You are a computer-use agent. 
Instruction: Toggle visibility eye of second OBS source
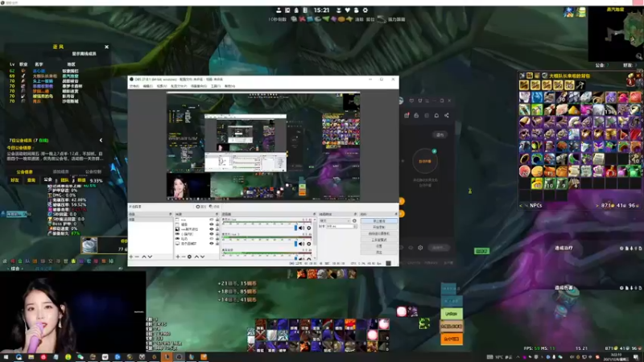coord(212,224)
